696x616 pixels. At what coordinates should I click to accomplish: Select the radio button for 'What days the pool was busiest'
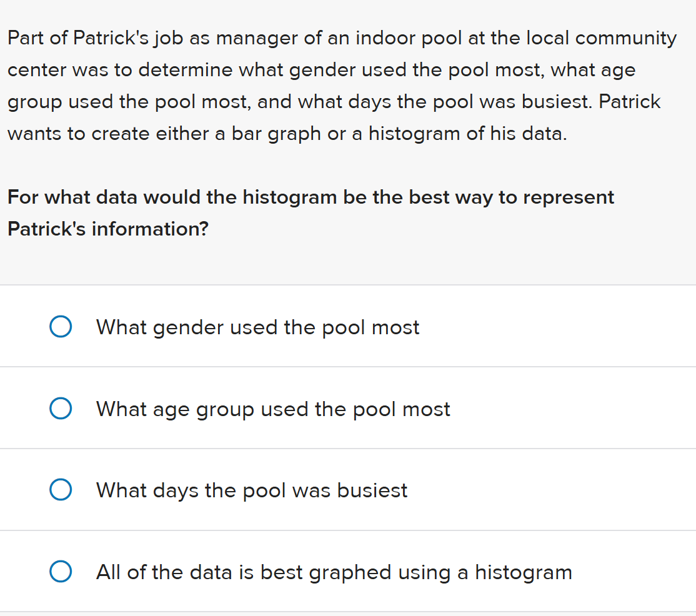coord(61,490)
